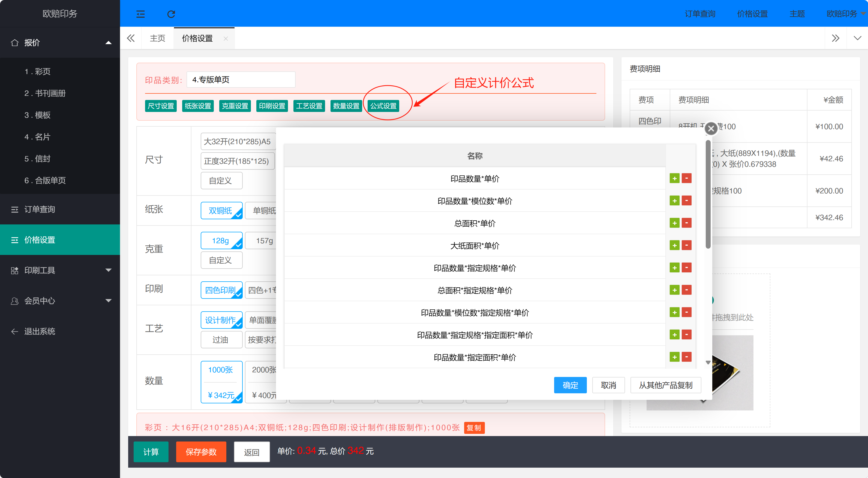Image resolution: width=868 pixels, height=478 pixels.
Task: Close the formula dialog with X icon
Action: [711, 128]
